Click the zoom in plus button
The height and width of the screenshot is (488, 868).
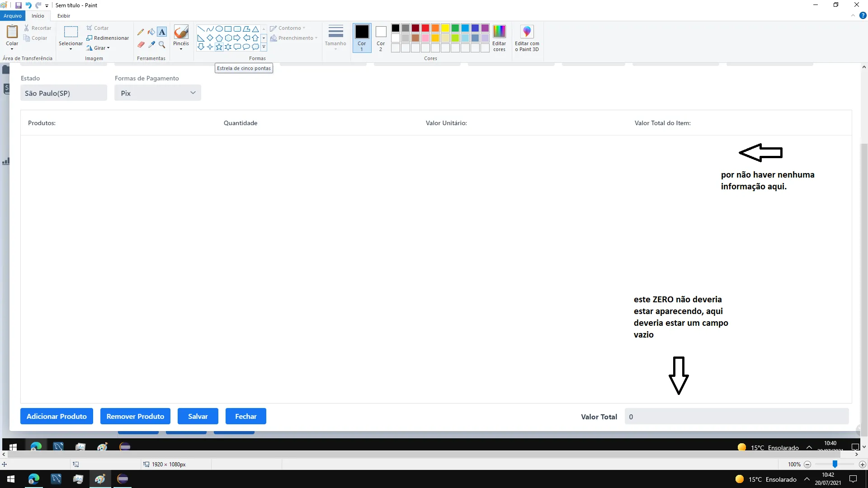click(862, 465)
